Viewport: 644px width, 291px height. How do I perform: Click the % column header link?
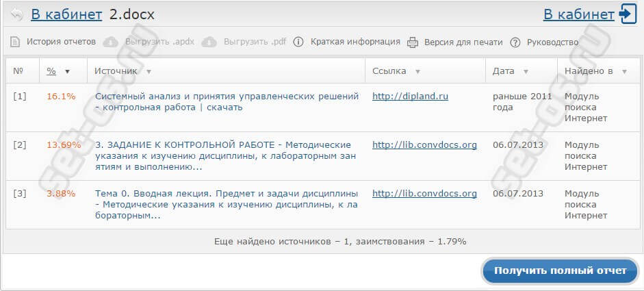click(x=51, y=71)
